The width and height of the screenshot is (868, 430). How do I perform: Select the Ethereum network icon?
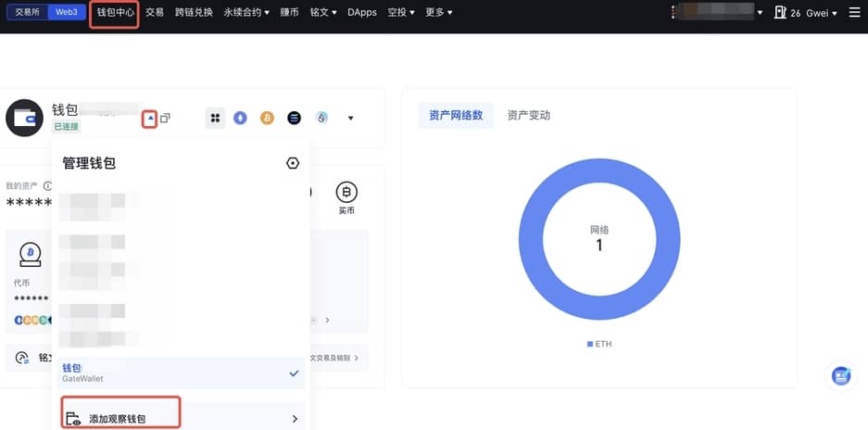(x=241, y=118)
